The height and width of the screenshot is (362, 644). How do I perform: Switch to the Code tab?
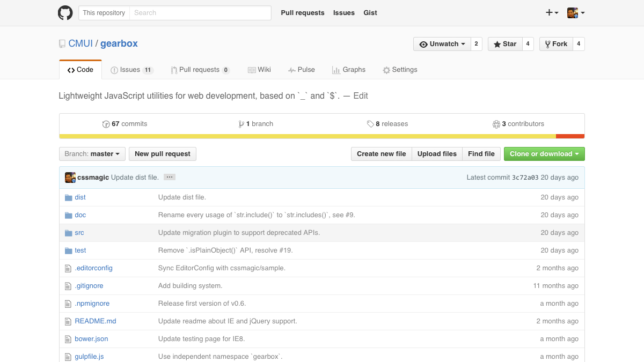(x=80, y=70)
